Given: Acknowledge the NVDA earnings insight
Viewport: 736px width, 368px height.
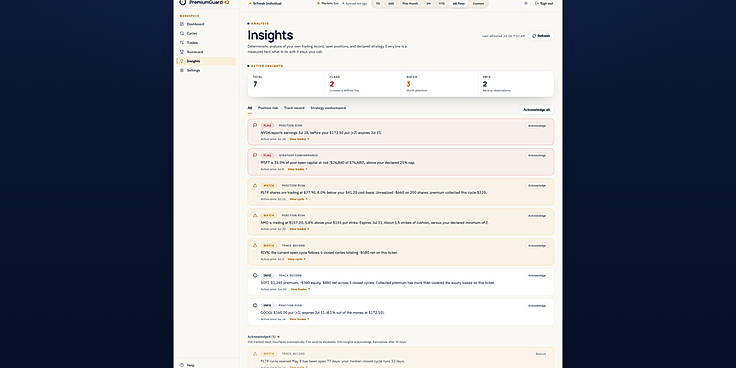Looking at the screenshot, I should [x=537, y=126].
